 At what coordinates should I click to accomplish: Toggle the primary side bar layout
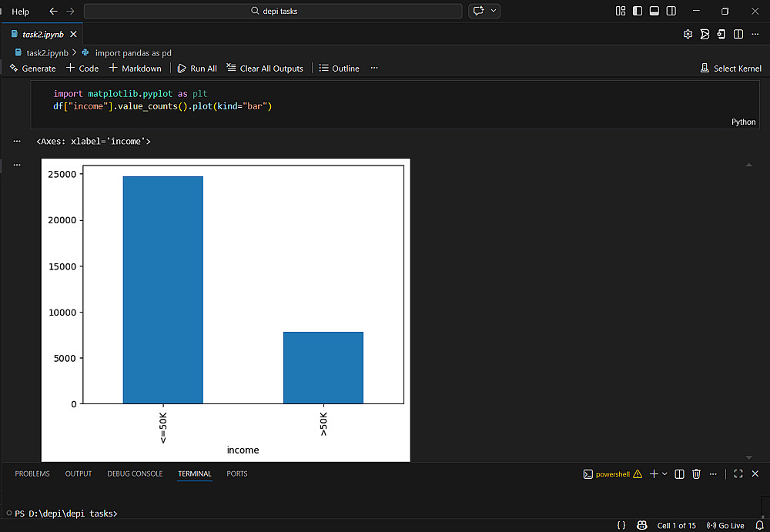coord(638,12)
